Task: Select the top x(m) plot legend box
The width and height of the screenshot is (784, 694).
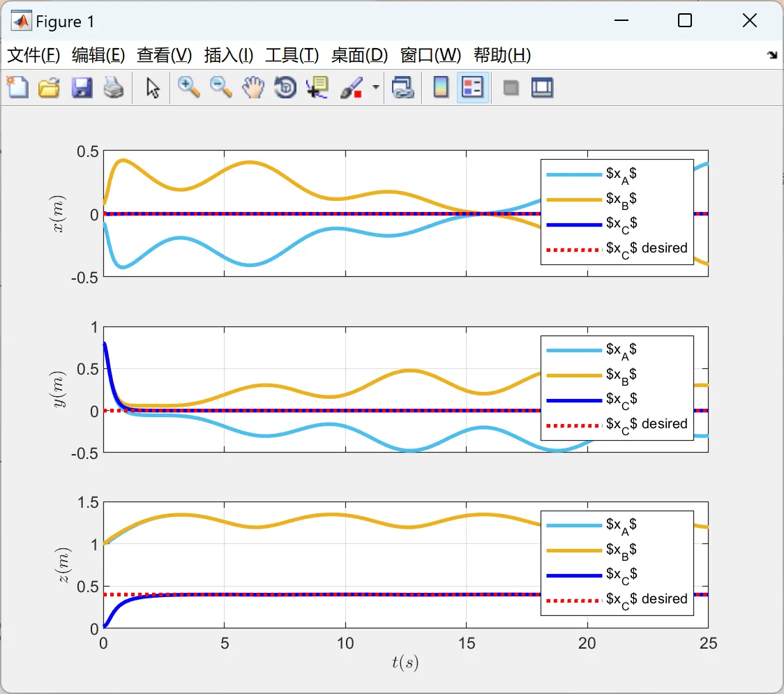Action: pos(617,212)
